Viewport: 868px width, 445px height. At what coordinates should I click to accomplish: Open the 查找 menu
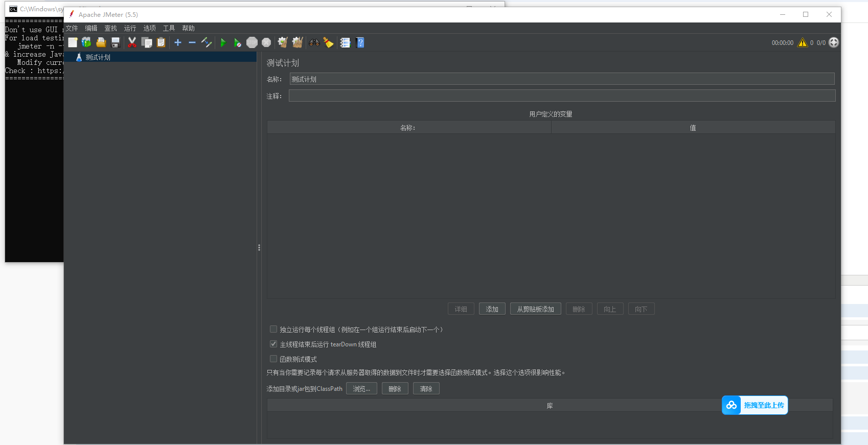pos(110,28)
